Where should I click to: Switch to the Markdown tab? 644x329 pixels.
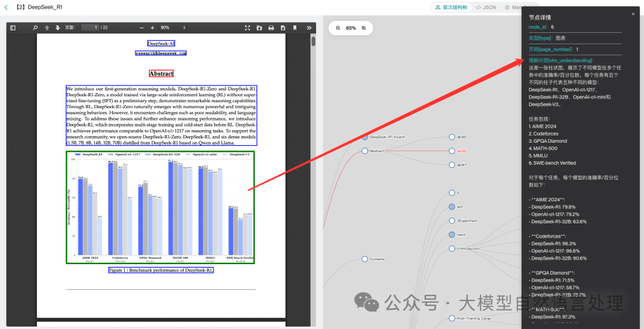[513, 7]
